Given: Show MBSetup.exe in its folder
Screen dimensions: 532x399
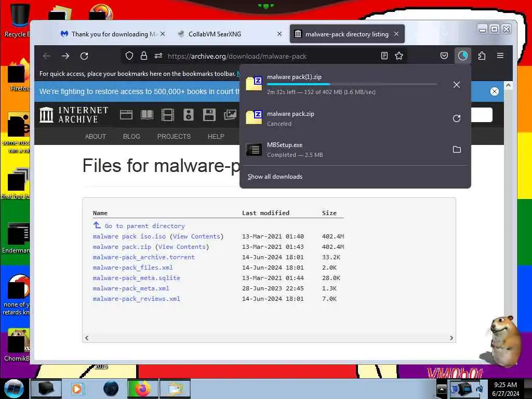Looking at the screenshot, I should click(457, 149).
